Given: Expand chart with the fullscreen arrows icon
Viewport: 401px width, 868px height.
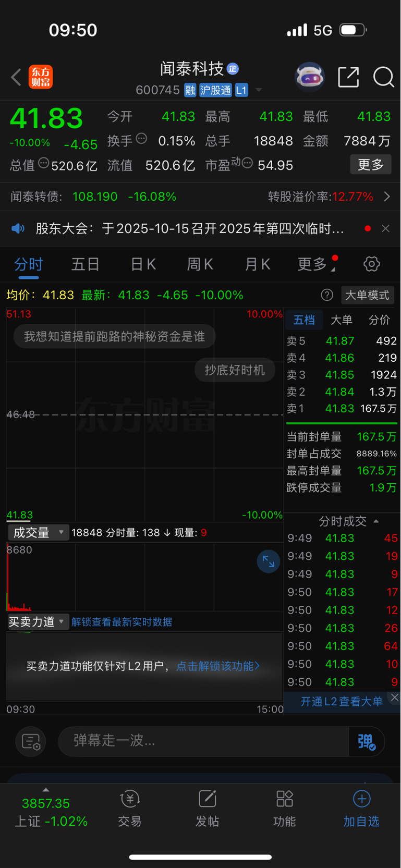Looking at the screenshot, I should coord(269,561).
